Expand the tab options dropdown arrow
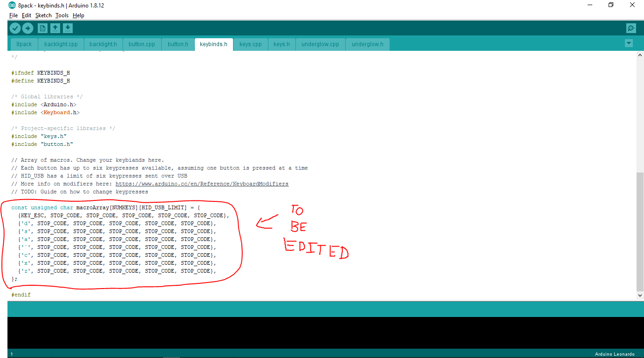 click(x=629, y=43)
